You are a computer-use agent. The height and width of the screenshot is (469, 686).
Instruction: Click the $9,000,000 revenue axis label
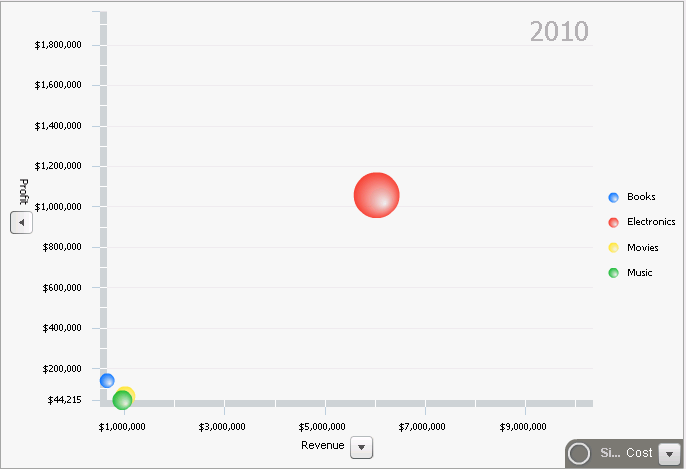click(x=523, y=427)
